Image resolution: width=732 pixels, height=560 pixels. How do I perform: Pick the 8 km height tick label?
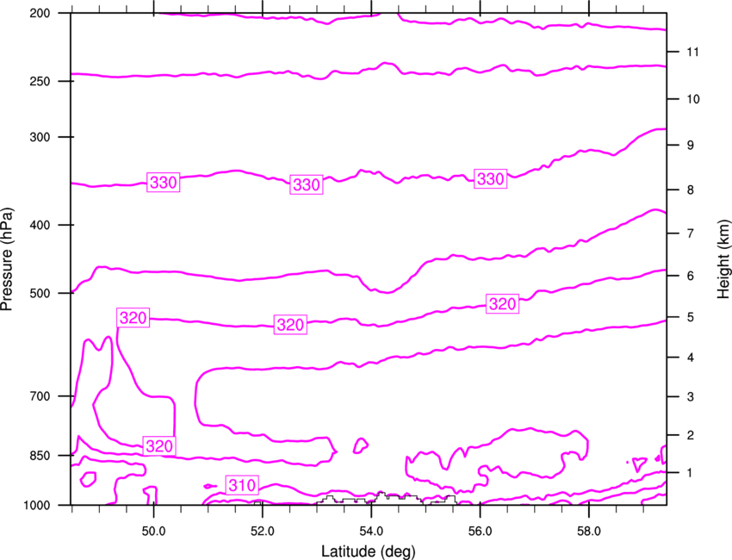coord(690,190)
